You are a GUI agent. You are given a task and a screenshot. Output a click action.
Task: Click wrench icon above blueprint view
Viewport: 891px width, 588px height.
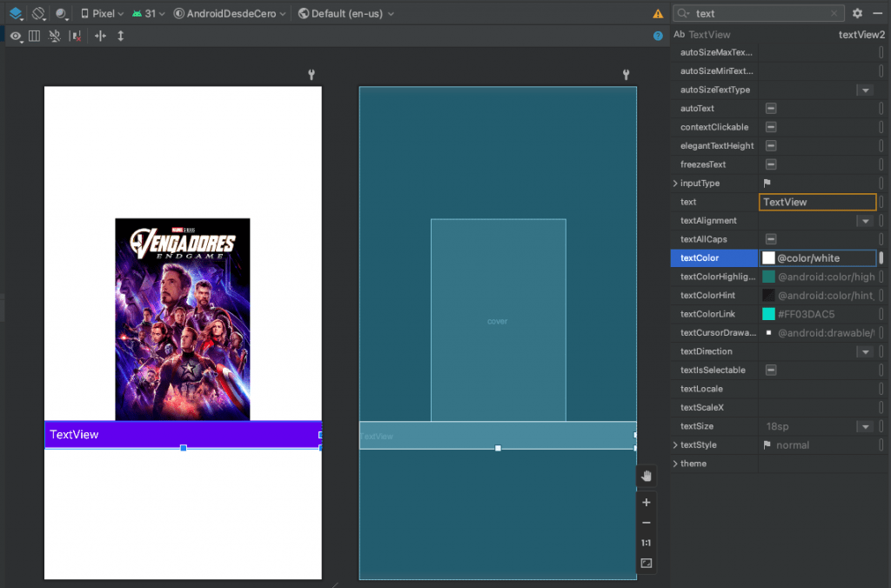coord(626,75)
